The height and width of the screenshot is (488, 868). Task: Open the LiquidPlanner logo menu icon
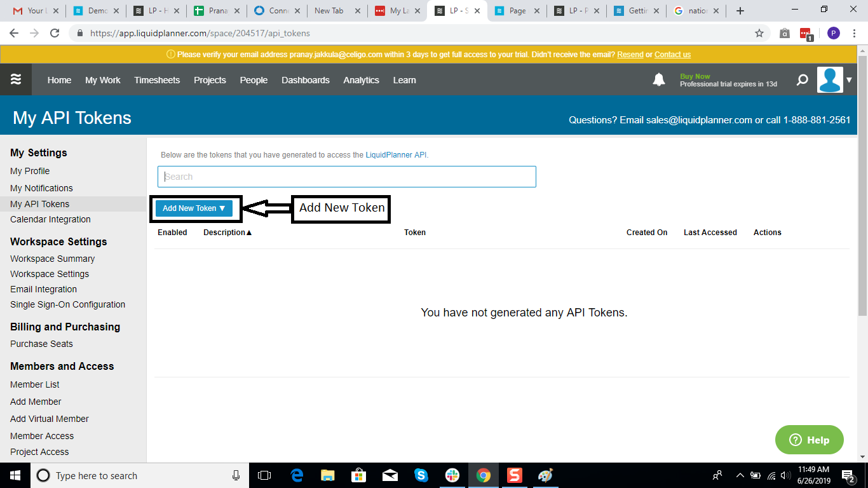[x=16, y=79]
